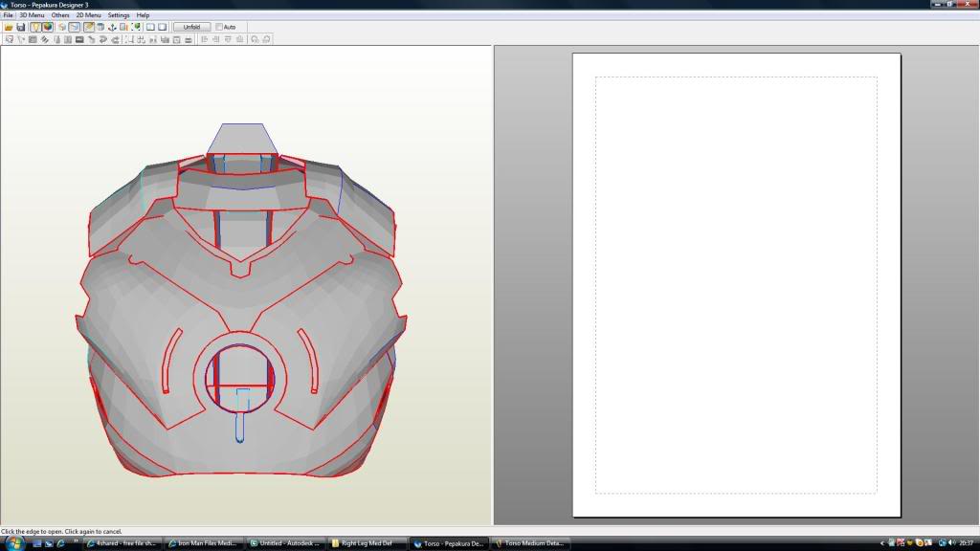Select the highlighted open-edge pencil tool
Screen dimensions: 980x551
[89, 27]
